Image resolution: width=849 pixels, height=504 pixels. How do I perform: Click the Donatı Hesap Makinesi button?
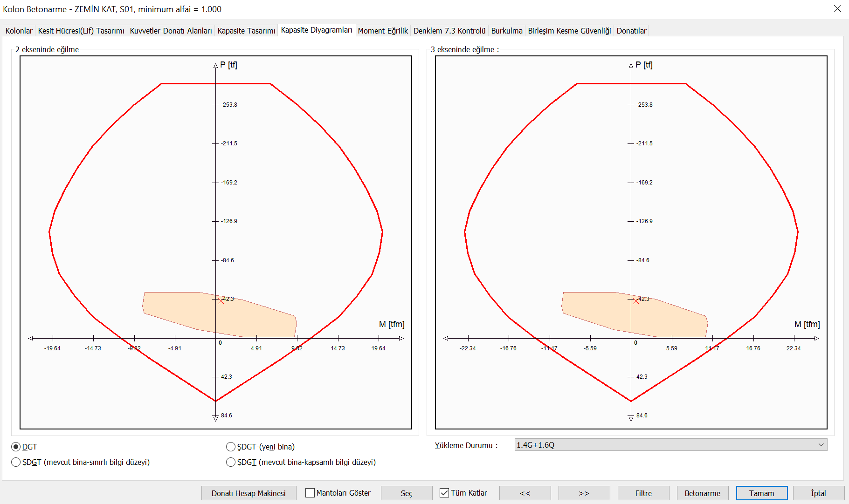click(x=248, y=493)
